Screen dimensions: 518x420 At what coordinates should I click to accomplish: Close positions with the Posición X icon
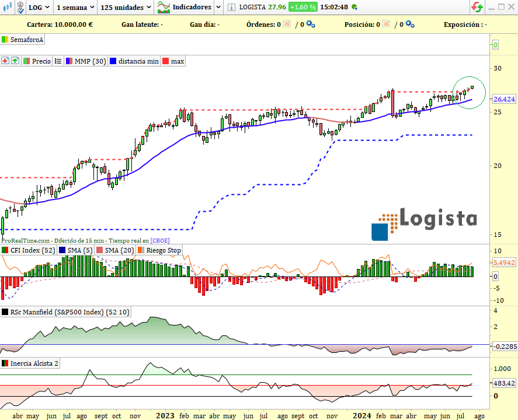coord(386,24)
